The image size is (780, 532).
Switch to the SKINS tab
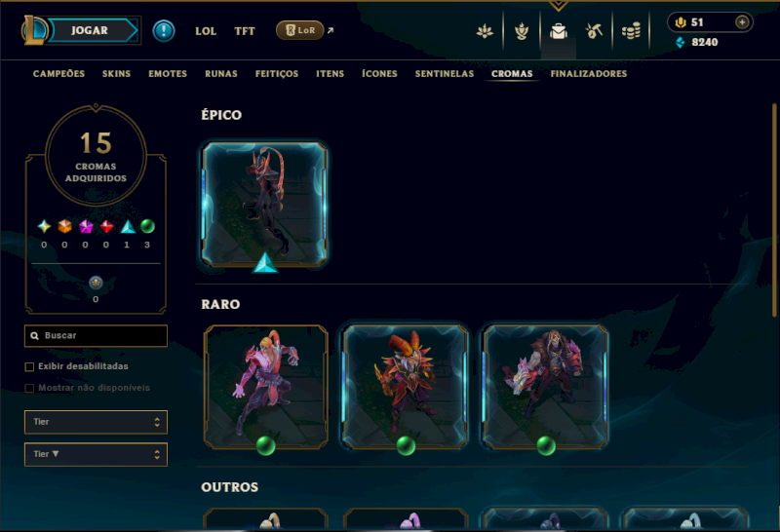[x=116, y=74]
